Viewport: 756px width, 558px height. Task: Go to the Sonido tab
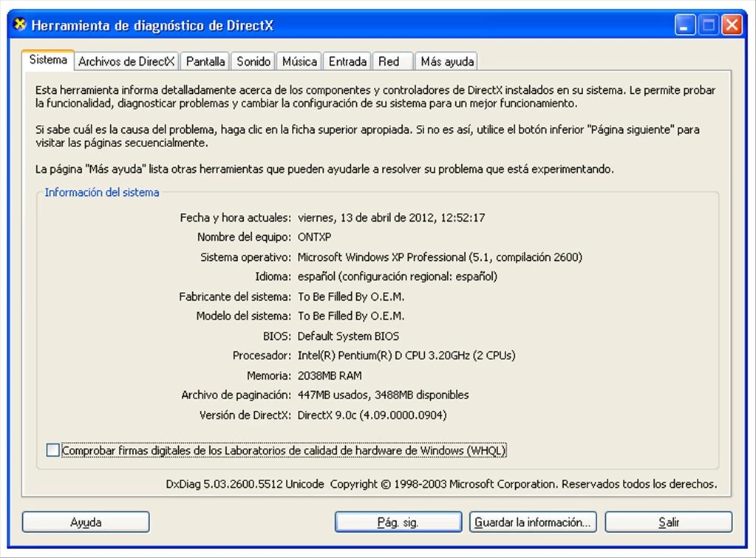253,61
